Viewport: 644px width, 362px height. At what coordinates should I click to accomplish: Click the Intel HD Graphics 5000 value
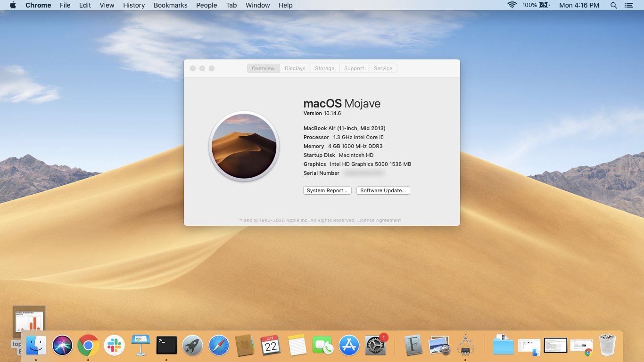point(371,164)
